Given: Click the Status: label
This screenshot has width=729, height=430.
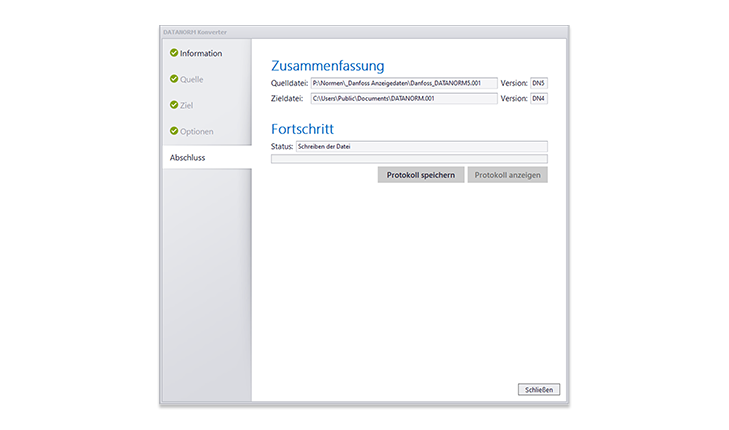Looking at the screenshot, I should click(x=282, y=146).
